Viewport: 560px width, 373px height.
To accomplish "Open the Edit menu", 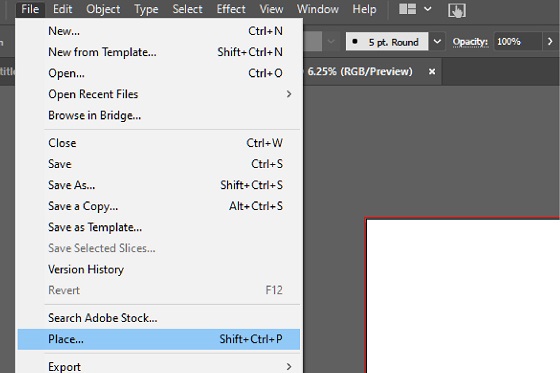I will (x=62, y=9).
